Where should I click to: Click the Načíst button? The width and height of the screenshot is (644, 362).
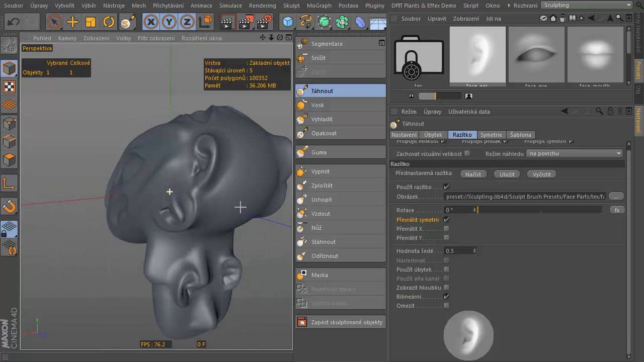[x=473, y=174]
